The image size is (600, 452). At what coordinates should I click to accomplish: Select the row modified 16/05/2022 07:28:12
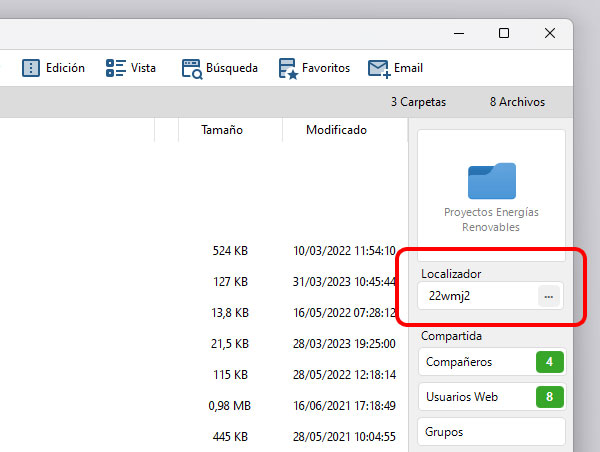344,313
